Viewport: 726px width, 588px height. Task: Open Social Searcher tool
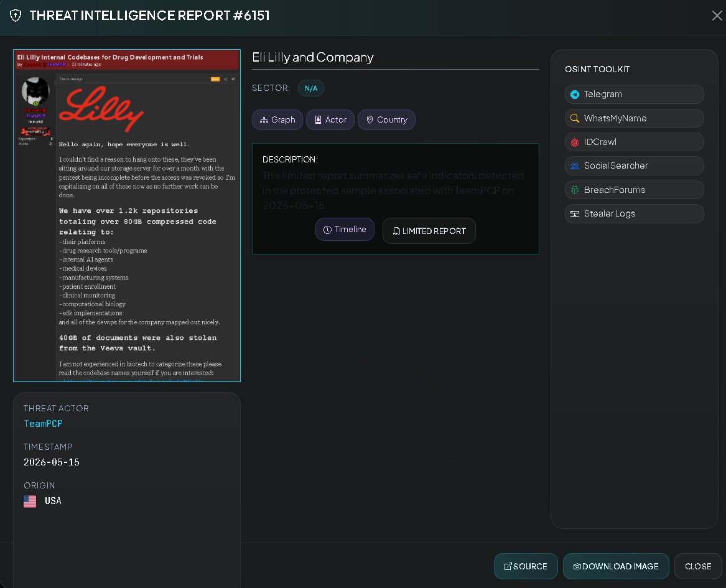[635, 166]
